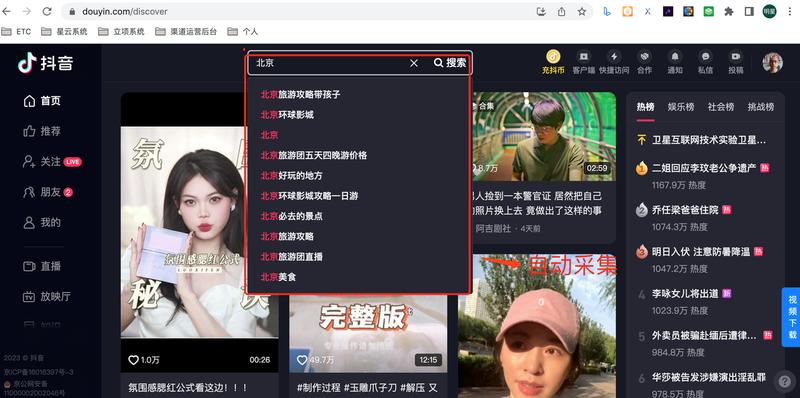The height and width of the screenshot is (398, 800).
Task: Open hot topic 明日入伏 注意防暑降温
Action: [702, 252]
